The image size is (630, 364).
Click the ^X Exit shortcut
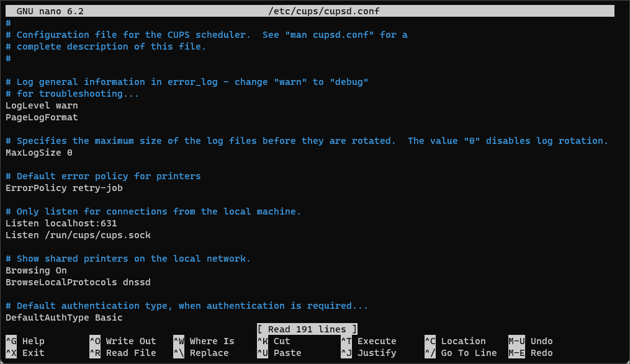click(25, 353)
